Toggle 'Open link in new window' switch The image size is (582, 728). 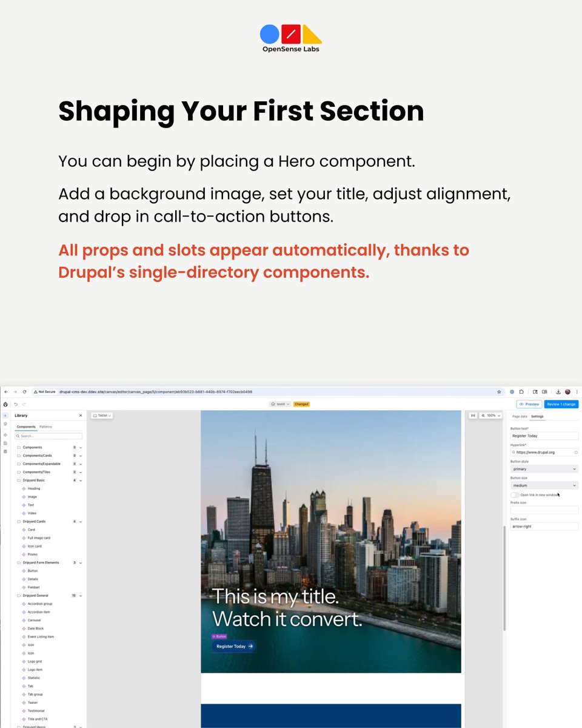point(515,495)
